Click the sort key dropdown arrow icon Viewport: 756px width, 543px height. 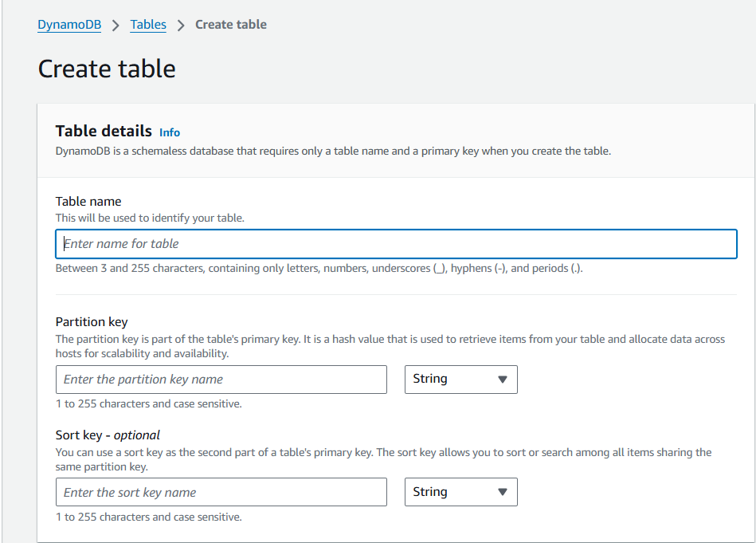[502, 493]
